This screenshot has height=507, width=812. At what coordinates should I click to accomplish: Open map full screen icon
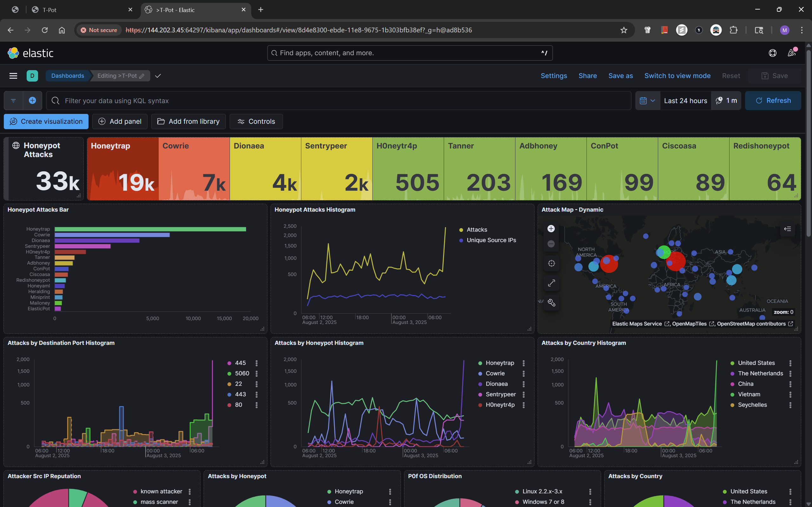click(551, 283)
